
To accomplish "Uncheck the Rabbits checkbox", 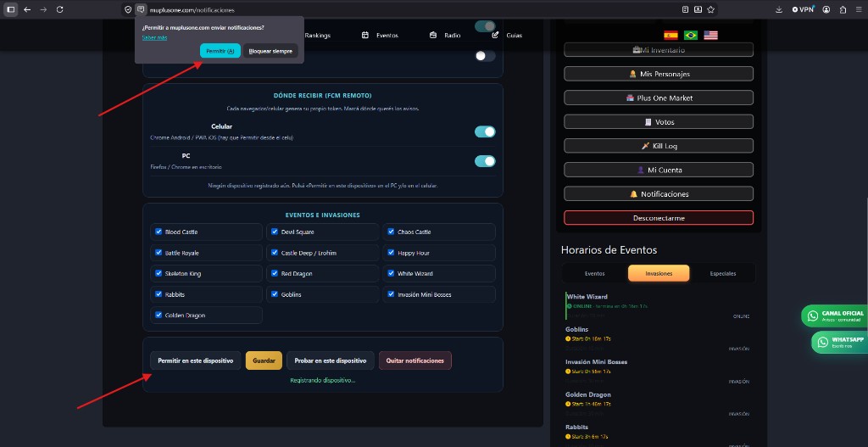I will [159, 294].
